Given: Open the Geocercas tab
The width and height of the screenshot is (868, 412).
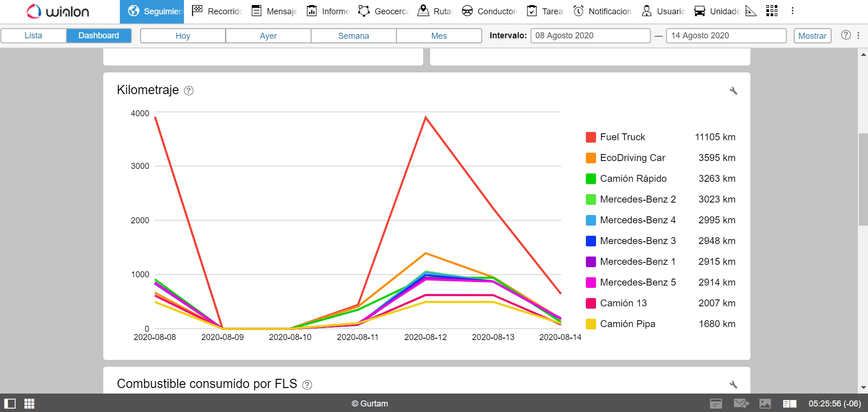Looking at the screenshot, I should click(x=384, y=12).
